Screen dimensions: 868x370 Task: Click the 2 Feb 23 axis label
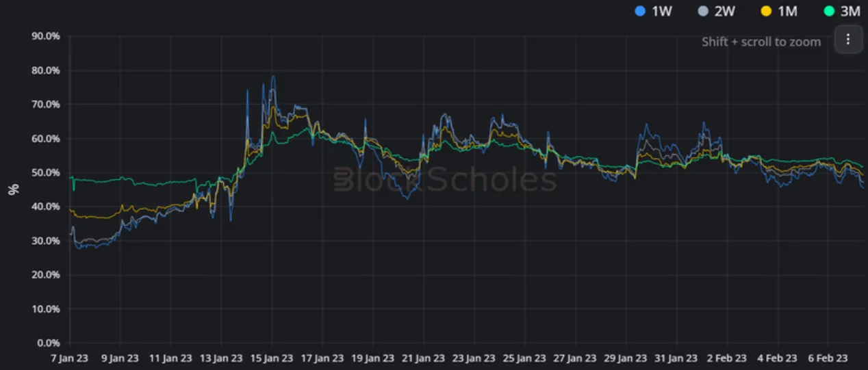click(x=727, y=358)
